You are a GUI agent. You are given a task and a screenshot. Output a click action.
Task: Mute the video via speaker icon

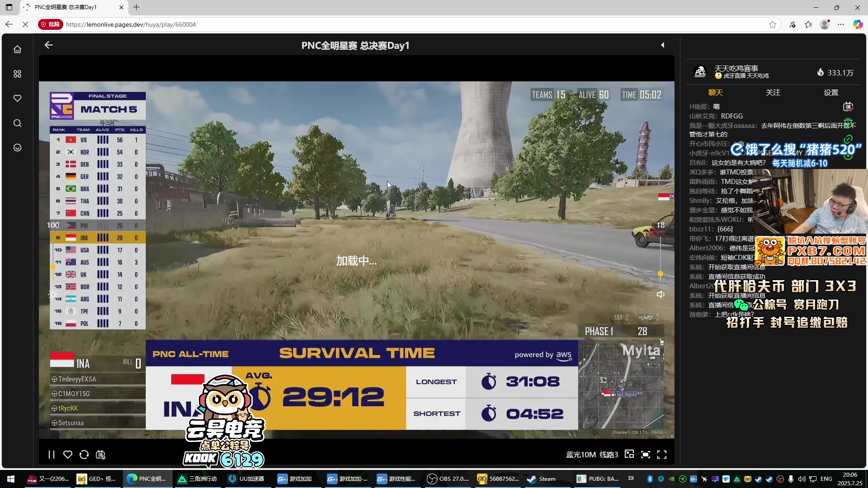(660, 295)
